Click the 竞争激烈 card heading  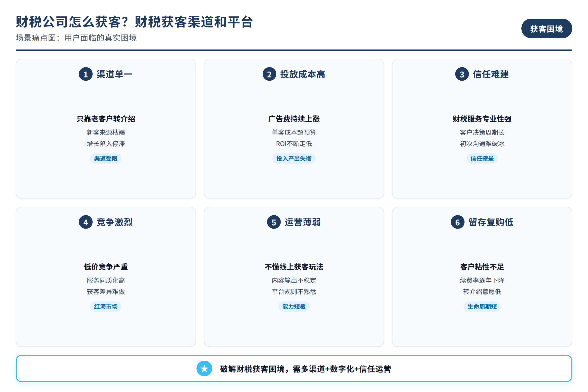(x=114, y=222)
